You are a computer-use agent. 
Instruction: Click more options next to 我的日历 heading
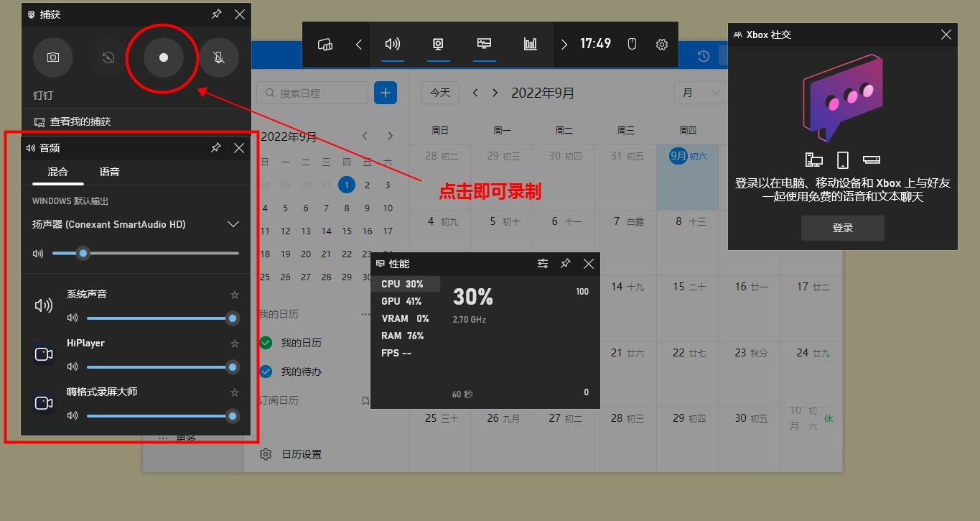pyautogui.click(x=366, y=314)
